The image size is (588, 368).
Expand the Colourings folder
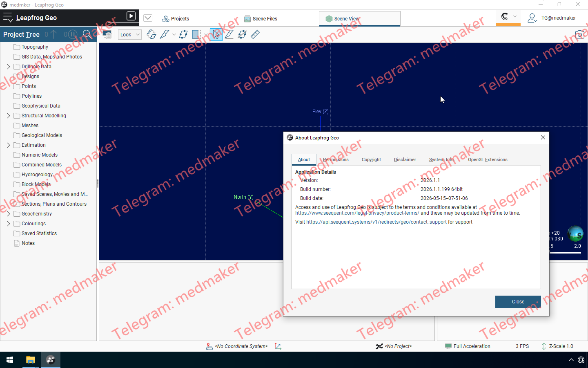(x=9, y=224)
